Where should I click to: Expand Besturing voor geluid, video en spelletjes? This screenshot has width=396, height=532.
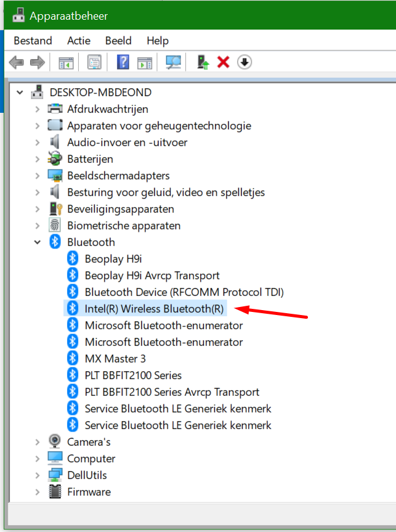(x=38, y=192)
